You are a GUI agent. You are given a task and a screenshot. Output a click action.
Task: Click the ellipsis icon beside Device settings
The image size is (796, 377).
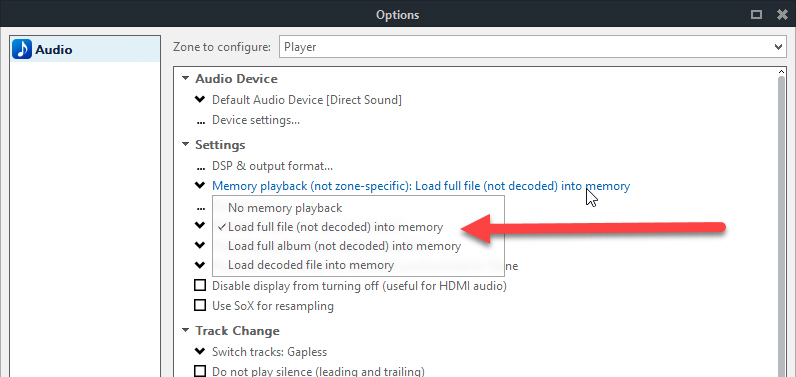click(x=201, y=123)
